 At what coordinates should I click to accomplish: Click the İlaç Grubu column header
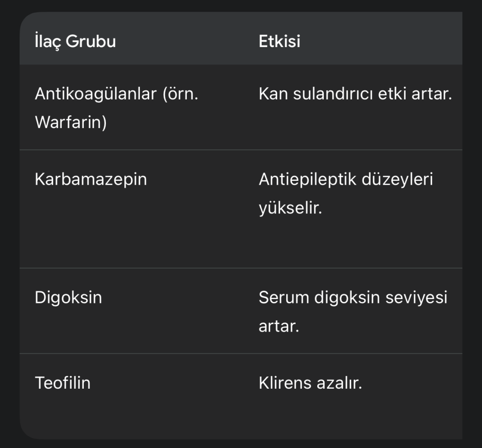click(x=75, y=41)
